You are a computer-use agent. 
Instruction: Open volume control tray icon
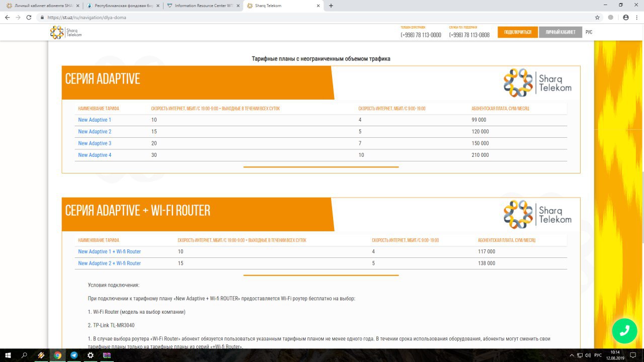[588, 355]
